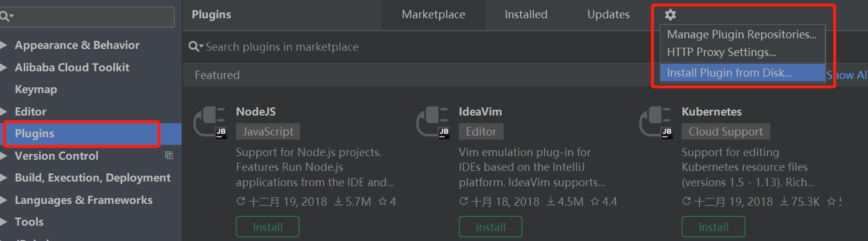Viewport: 868px width, 241px height.
Task: Click the Show All link
Action: click(847, 75)
